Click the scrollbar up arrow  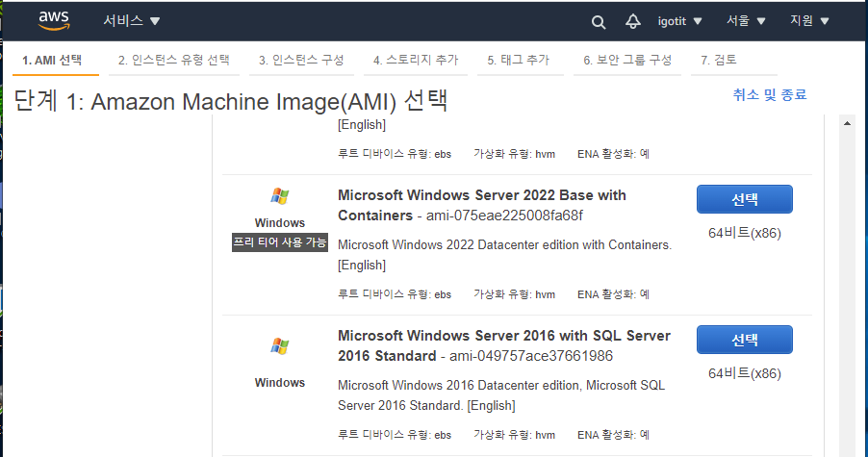[847, 123]
